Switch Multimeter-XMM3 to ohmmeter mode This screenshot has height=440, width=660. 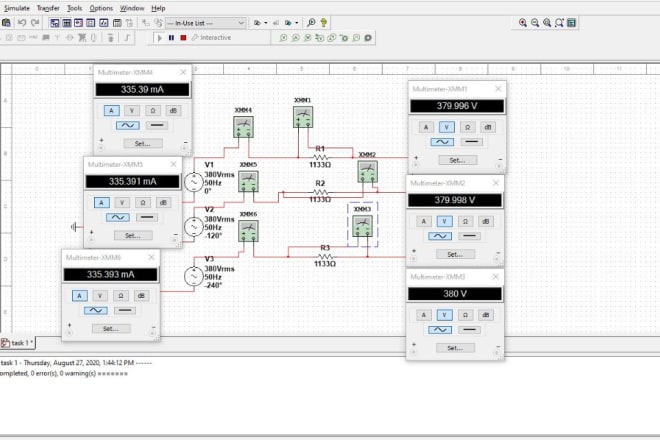pos(465,315)
